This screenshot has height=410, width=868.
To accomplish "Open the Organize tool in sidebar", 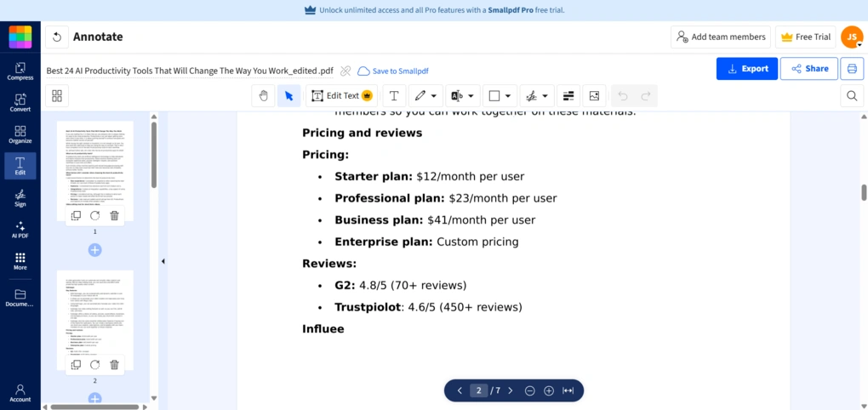I will click(x=20, y=134).
